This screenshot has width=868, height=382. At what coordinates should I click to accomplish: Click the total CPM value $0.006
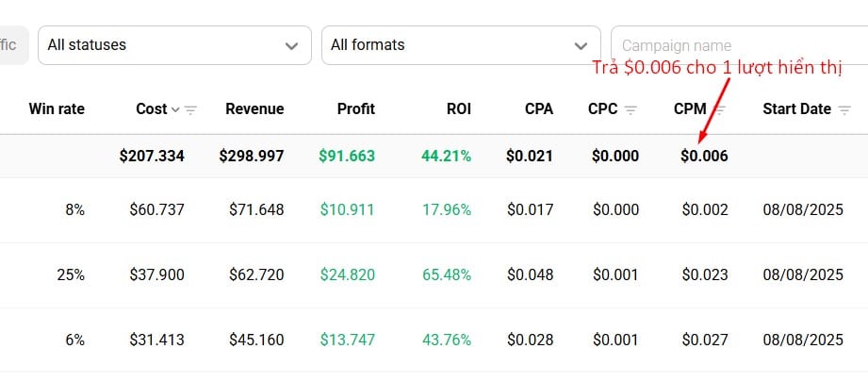point(704,156)
